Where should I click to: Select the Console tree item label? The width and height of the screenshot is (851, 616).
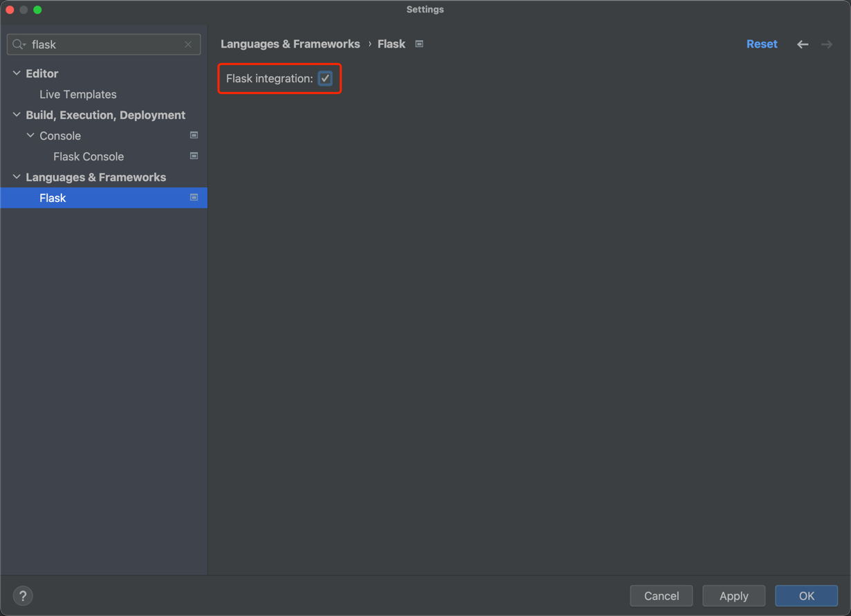point(60,136)
